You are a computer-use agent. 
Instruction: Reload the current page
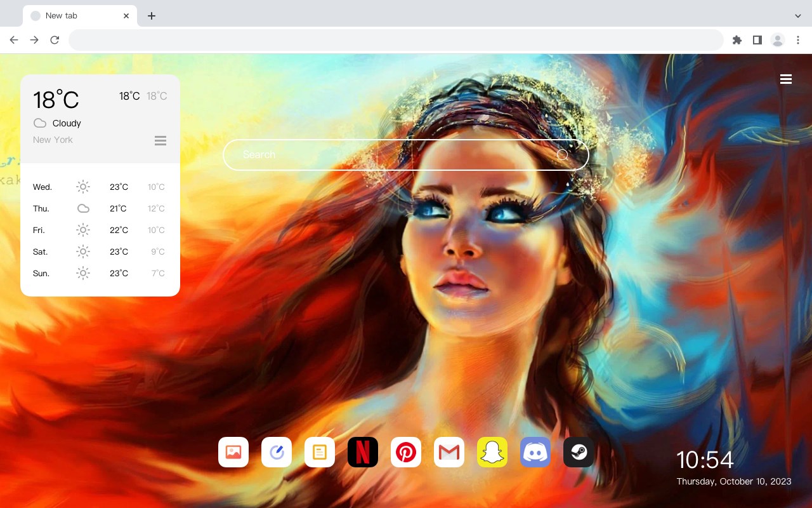click(55, 40)
